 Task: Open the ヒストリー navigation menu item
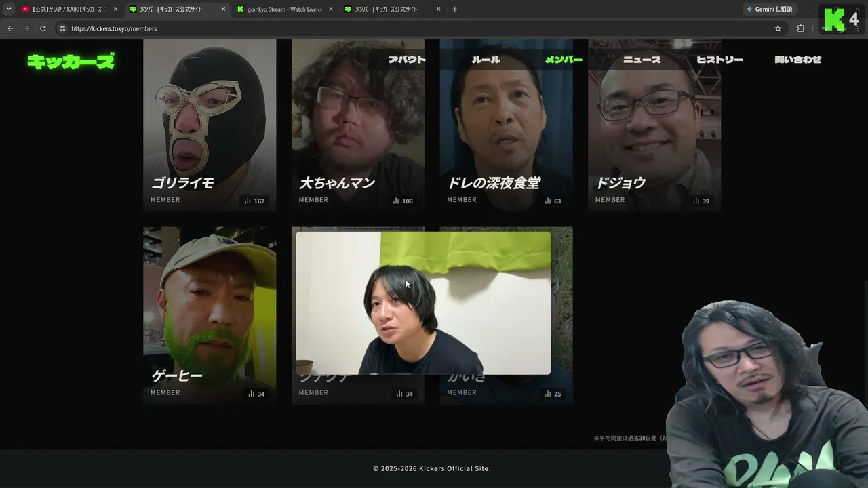pos(719,60)
